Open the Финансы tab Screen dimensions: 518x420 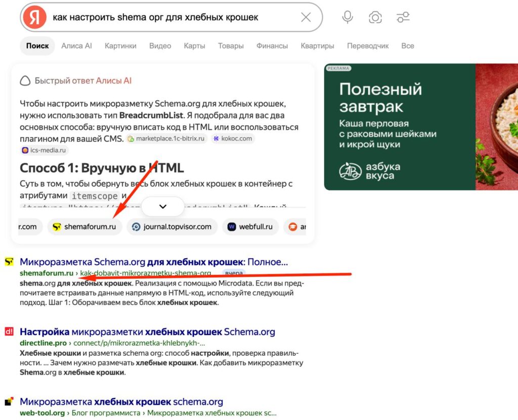coord(272,46)
